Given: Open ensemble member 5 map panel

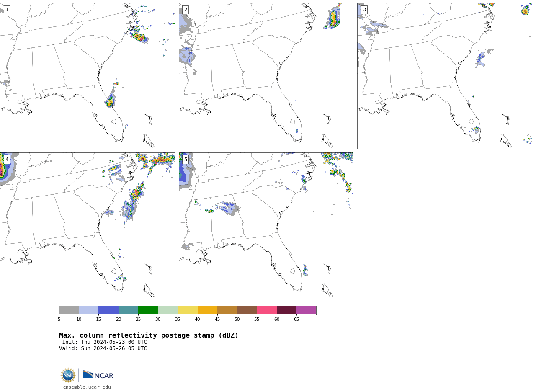Looking at the screenshot, I should tap(266, 226).
